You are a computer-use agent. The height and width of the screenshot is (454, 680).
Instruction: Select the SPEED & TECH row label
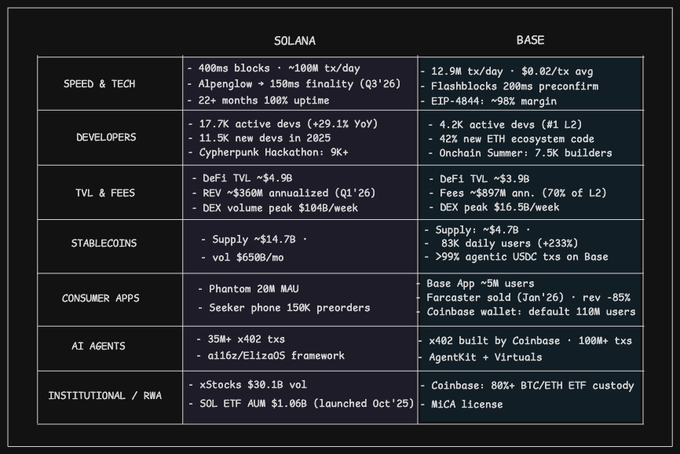(x=99, y=84)
